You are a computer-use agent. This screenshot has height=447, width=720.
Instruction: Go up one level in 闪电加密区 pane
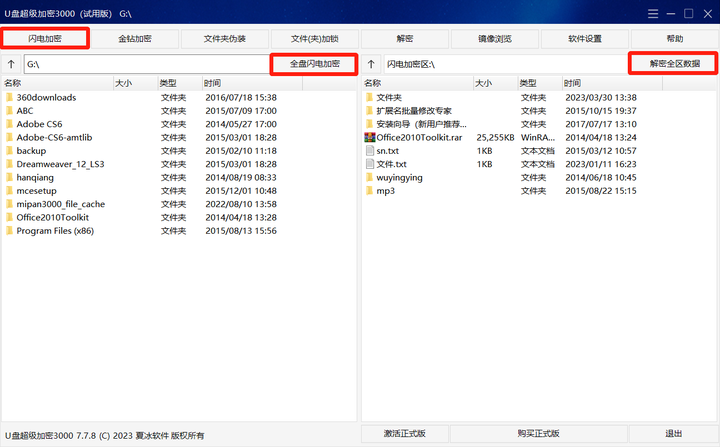[371, 64]
